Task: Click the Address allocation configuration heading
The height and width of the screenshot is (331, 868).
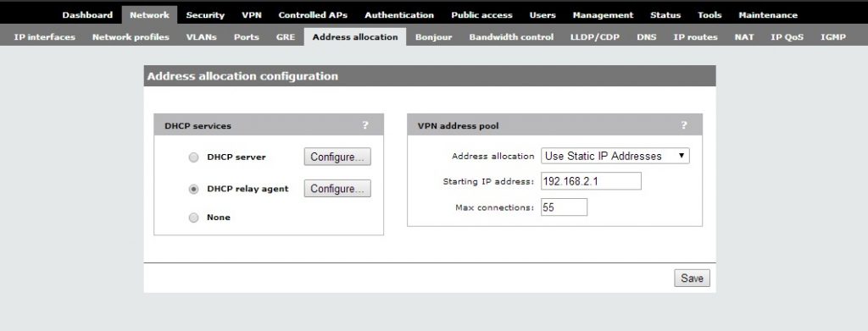Action: coord(242,76)
